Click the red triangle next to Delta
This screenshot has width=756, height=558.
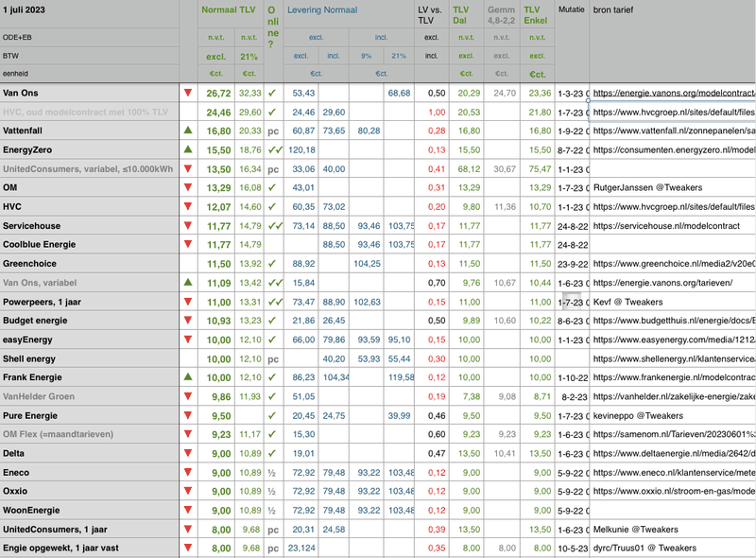188,453
